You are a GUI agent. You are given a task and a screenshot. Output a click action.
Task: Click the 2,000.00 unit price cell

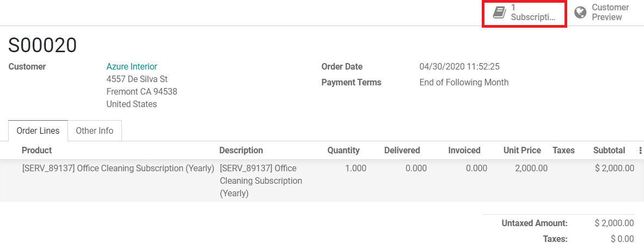click(531, 169)
